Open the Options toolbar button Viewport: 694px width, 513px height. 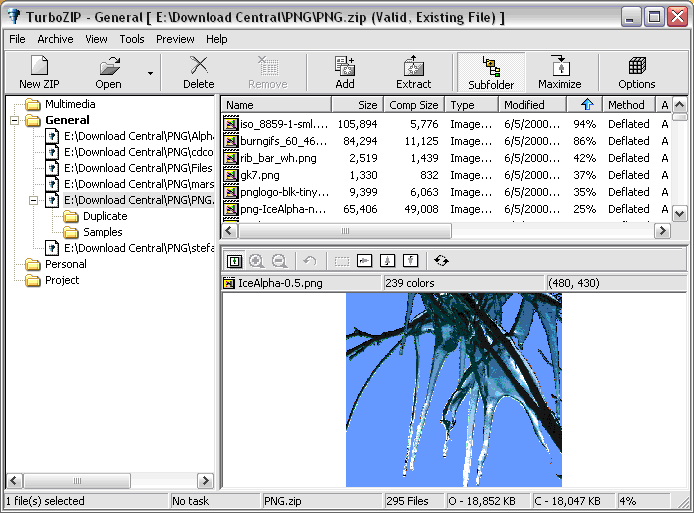click(637, 72)
